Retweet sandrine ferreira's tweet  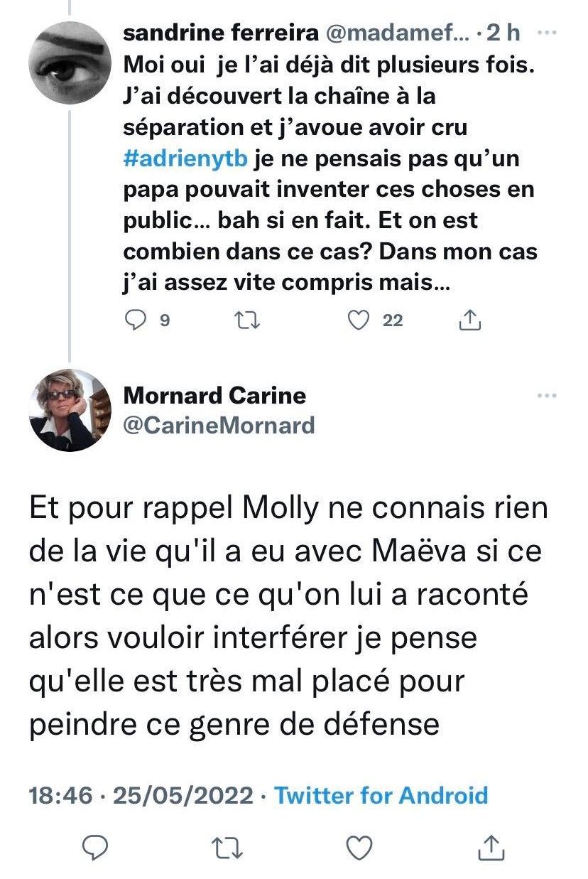(249, 321)
